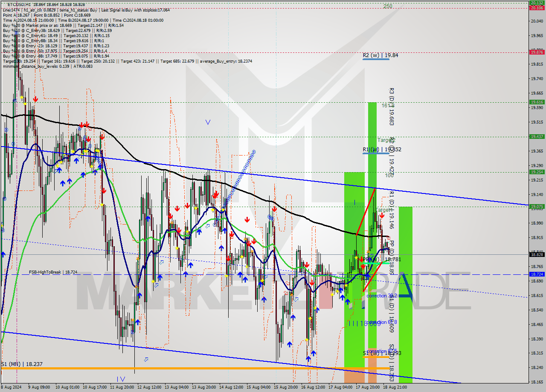
Task: Click the correction 87.5 label
Action: coord(382,351)
